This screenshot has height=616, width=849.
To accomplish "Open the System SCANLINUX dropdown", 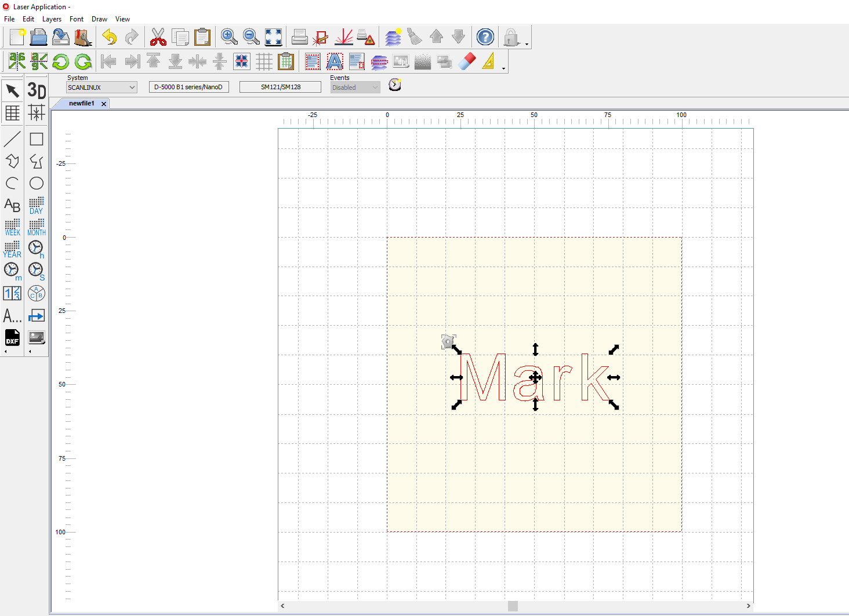I will coord(101,88).
